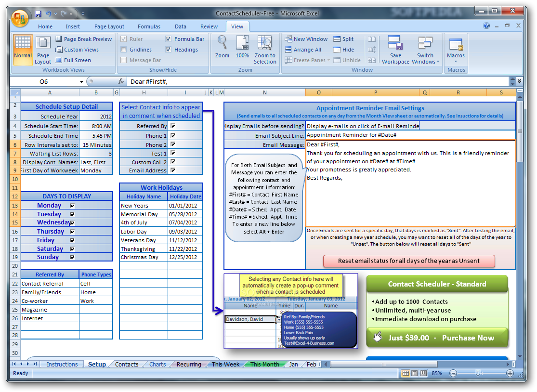
Task: Open the Home ribbon tab
Action: (45, 26)
